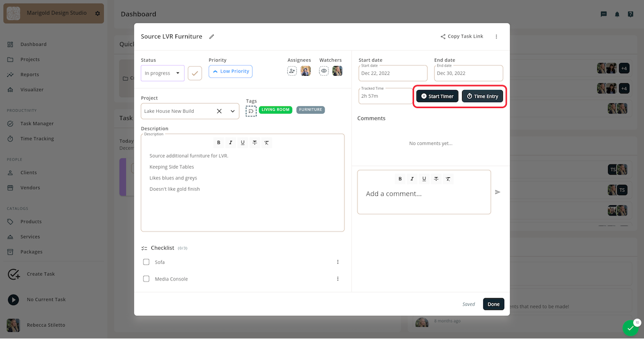Open Vendors in the sidebar
This screenshot has height=339, width=644.
click(x=30, y=188)
